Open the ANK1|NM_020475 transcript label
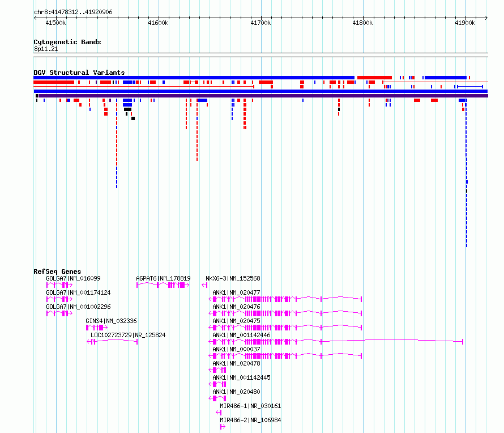 click(x=236, y=321)
